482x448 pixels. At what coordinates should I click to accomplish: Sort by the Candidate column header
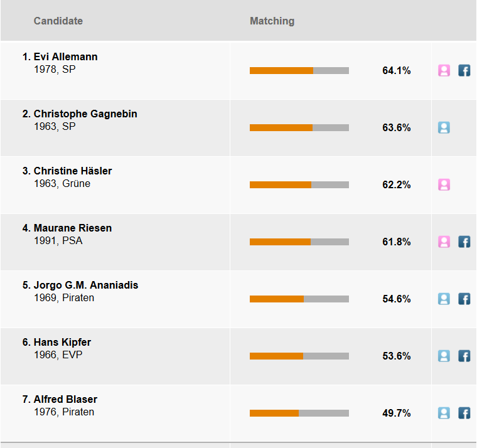click(58, 21)
